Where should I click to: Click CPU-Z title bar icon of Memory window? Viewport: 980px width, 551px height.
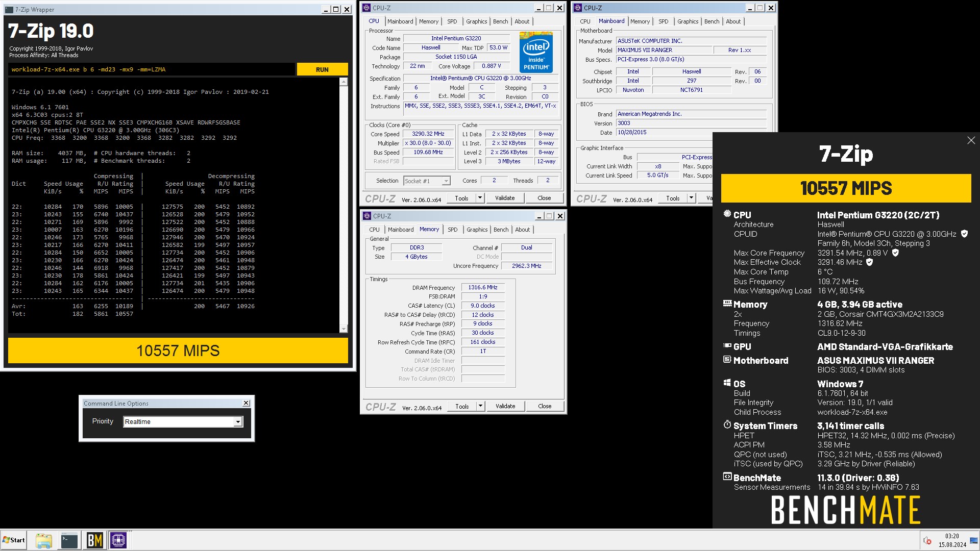pyautogui.click(x=367, y=216)
